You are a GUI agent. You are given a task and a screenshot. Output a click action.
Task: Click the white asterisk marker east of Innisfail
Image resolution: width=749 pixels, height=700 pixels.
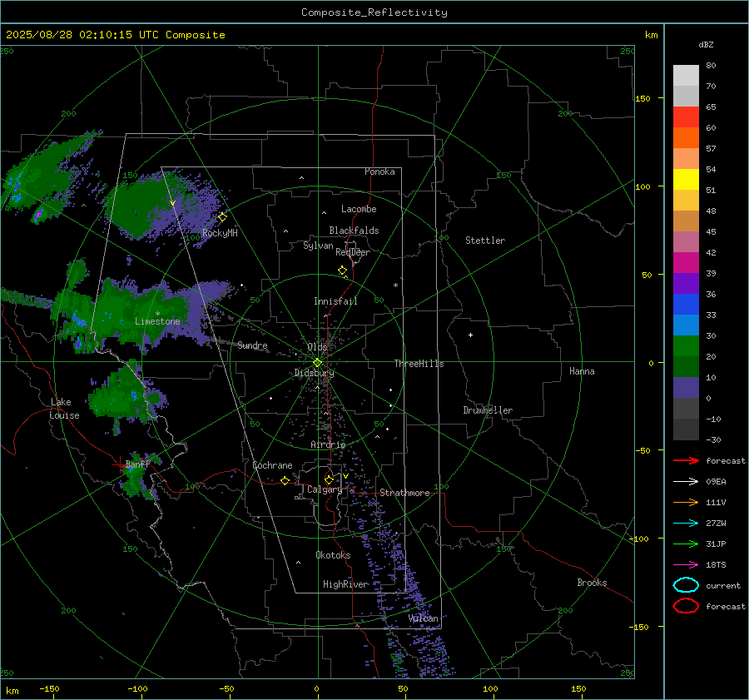click(x=395, y=285)
